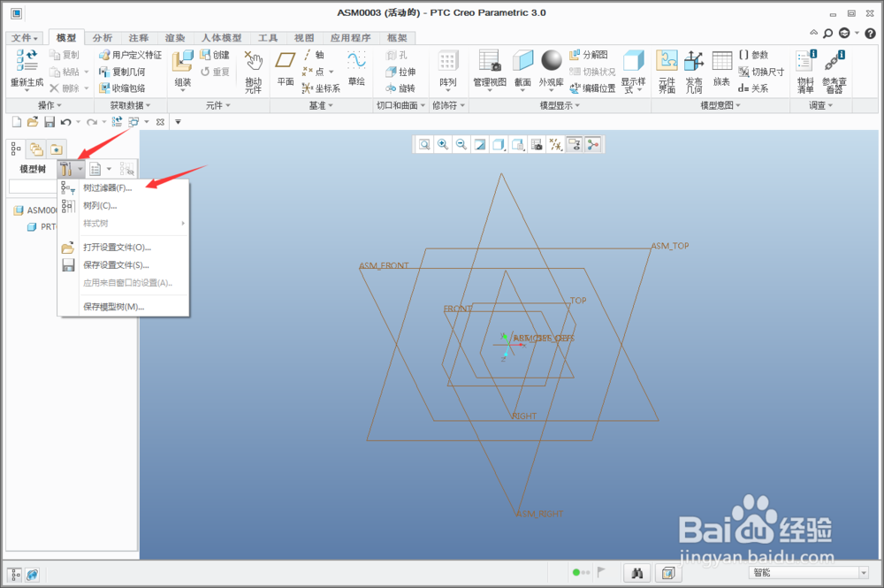The image size is (884, 588).
Task: Click the Repaint icon in graphics toolbar
Action: tap(480, 145)
